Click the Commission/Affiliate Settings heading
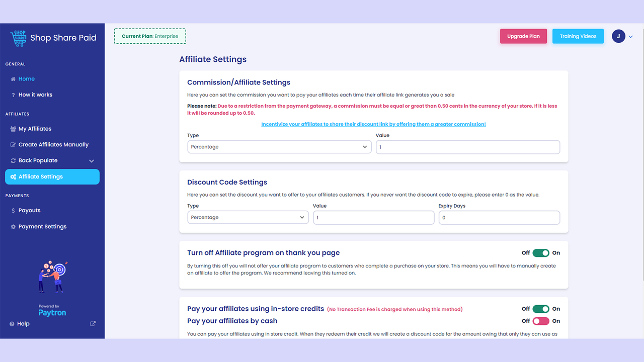 [238, 82]
